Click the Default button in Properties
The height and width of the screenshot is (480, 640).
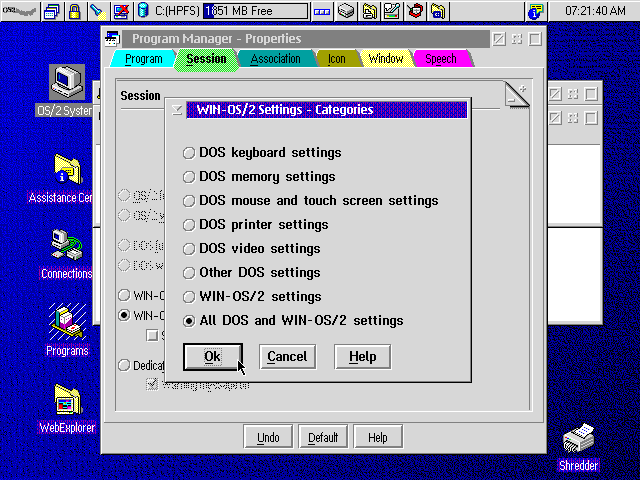click(x=323, y=437)
